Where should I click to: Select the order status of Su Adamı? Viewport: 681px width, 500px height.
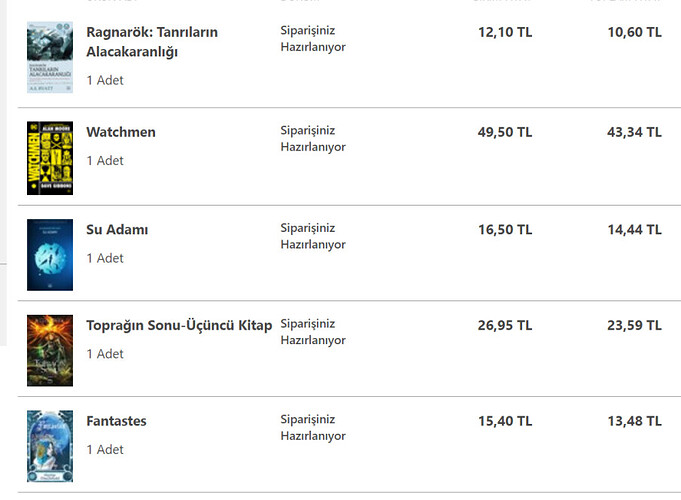pyautogui.click(x=313, y=236)
